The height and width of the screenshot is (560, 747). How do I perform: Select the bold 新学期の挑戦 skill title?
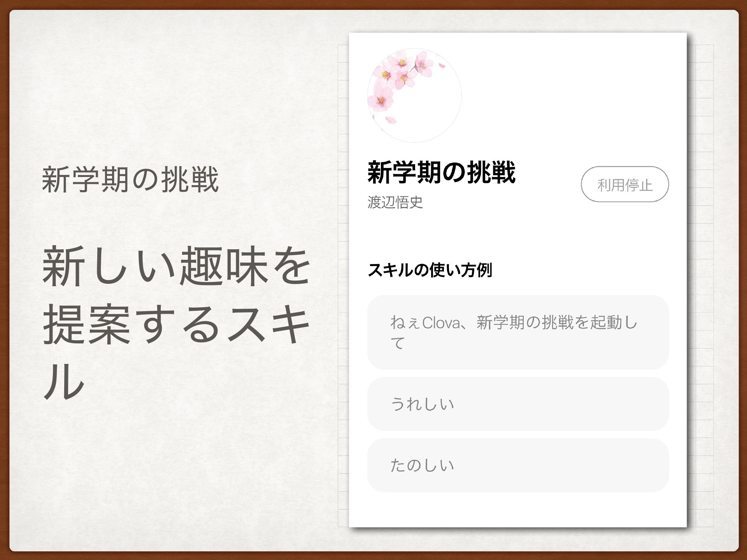pyautogui.click(x=442, y=173)
